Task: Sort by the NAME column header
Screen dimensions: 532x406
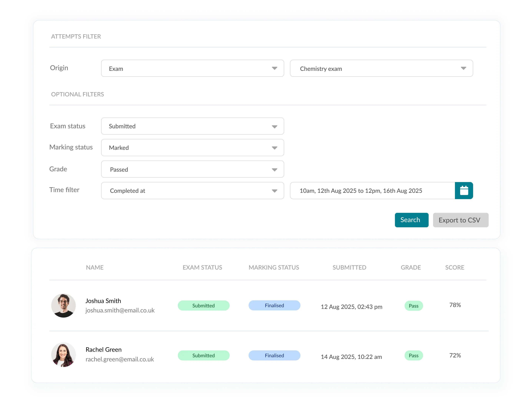Action: (x=95, y=267)
